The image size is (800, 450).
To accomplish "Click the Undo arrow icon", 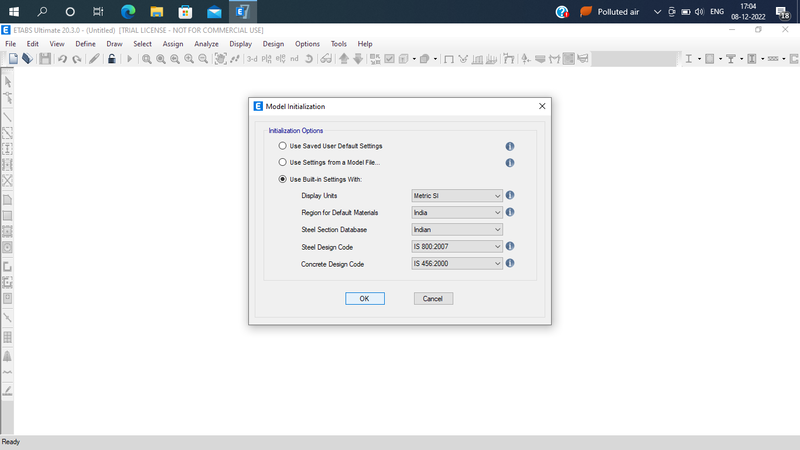I will coord(62,59).
